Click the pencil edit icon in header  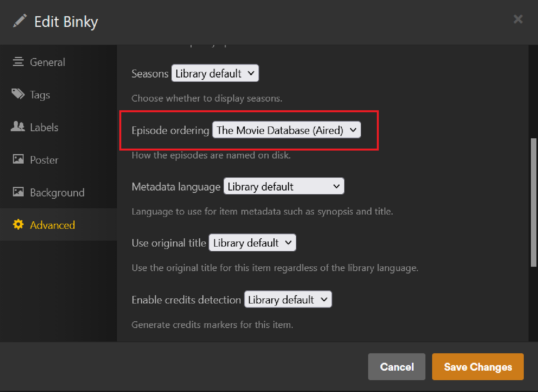(20, 21)
